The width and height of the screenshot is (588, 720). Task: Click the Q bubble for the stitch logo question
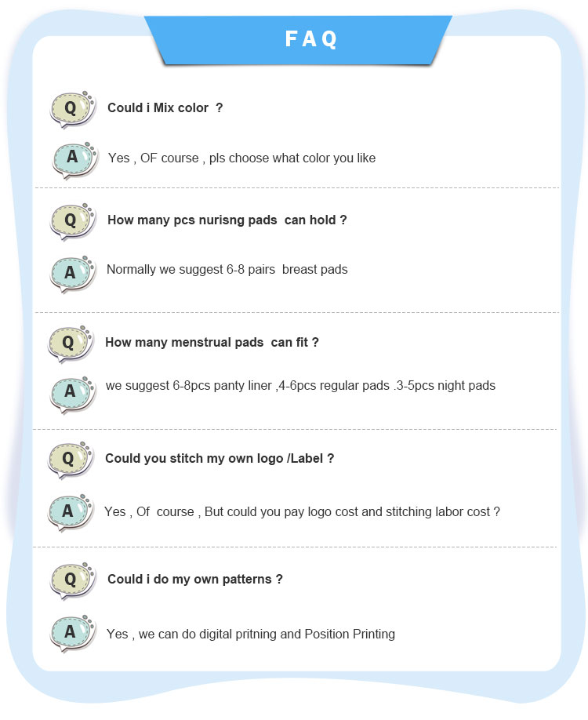pyautogui.click(x=70, y=459)
